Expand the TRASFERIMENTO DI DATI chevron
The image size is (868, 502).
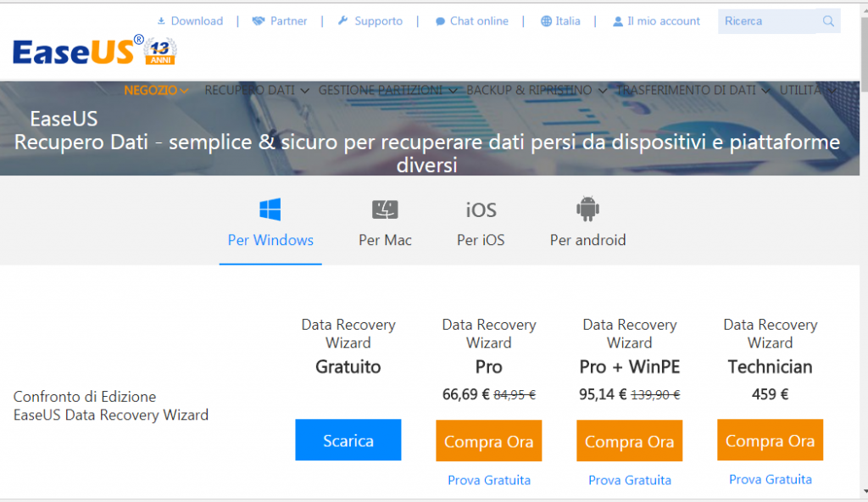pos(765,91)
